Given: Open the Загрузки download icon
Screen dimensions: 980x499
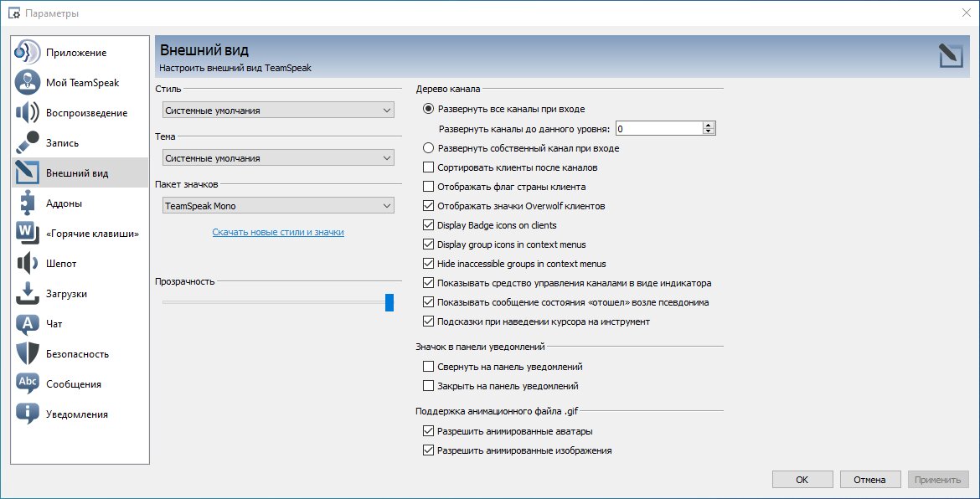Looking at the screenshot, I should (27, 294).
